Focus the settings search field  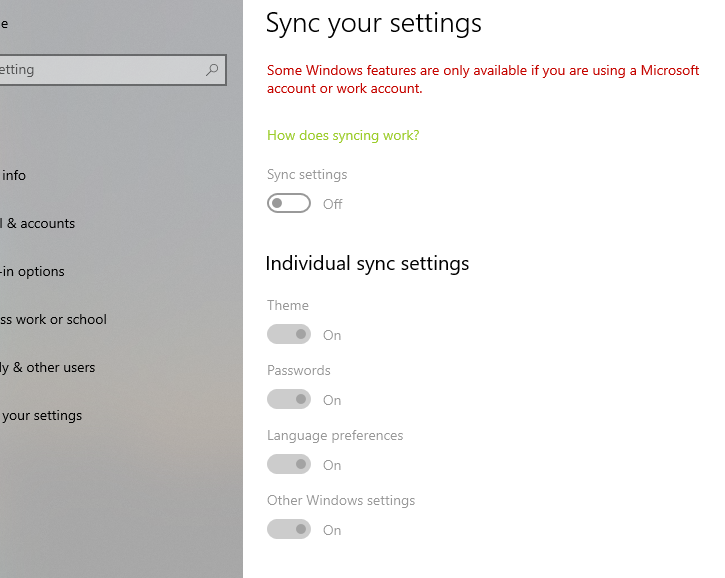tap(112, 70)
